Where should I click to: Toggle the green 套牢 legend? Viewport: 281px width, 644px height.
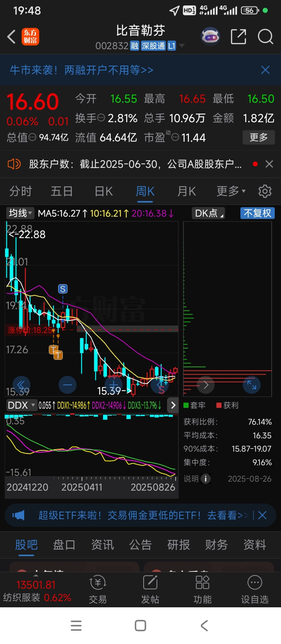[x=194, y=406]
